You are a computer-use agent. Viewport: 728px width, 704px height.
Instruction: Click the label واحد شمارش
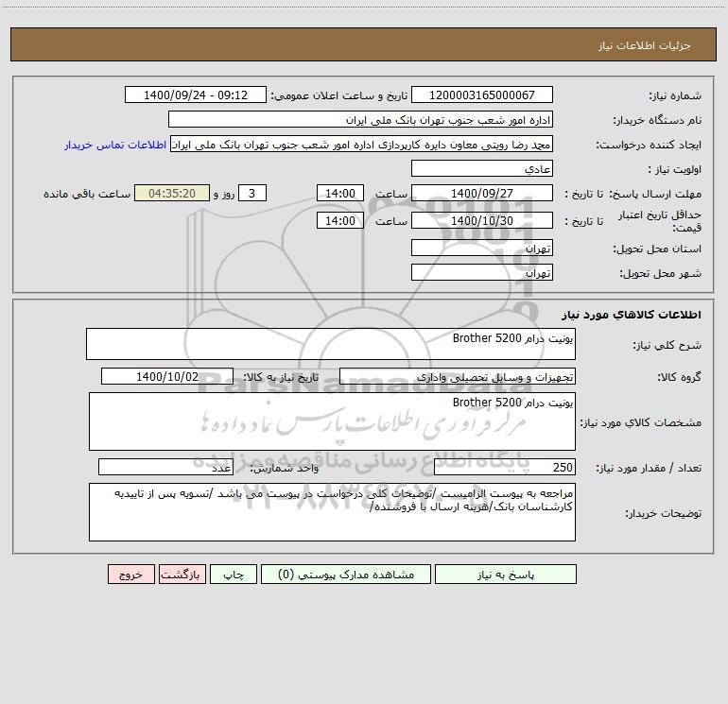pos(285,468)
